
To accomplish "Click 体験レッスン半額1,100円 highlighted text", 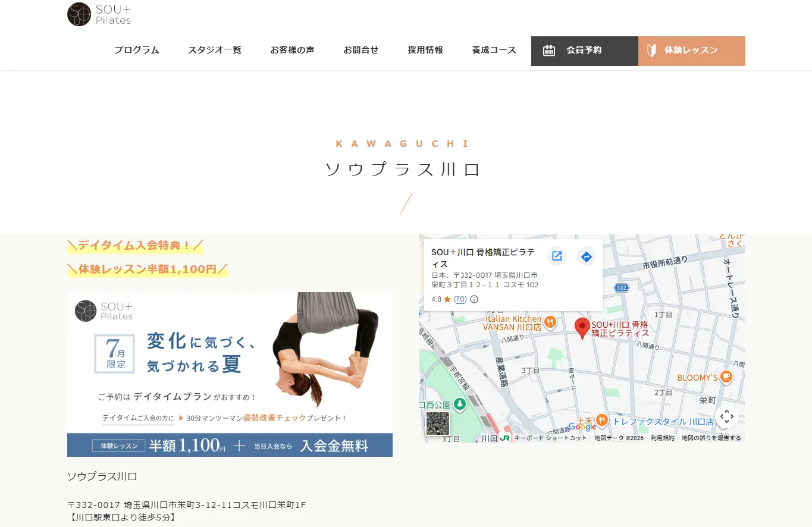I will click(148, 269).
